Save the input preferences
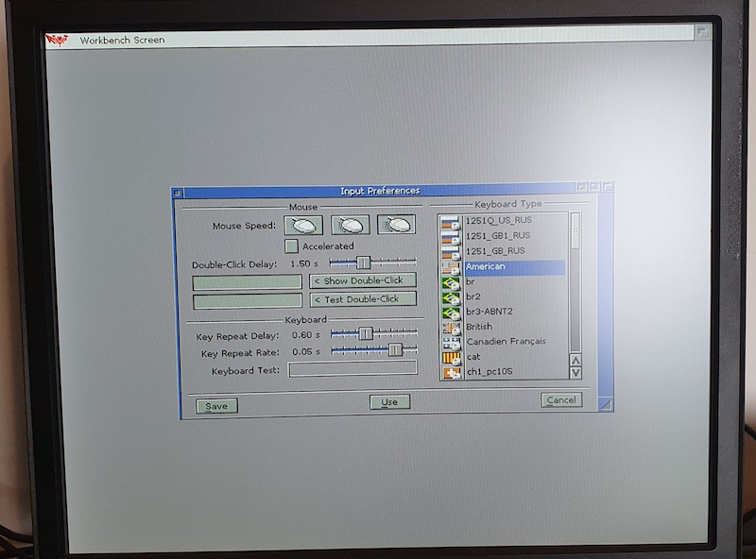 [216, 406]
